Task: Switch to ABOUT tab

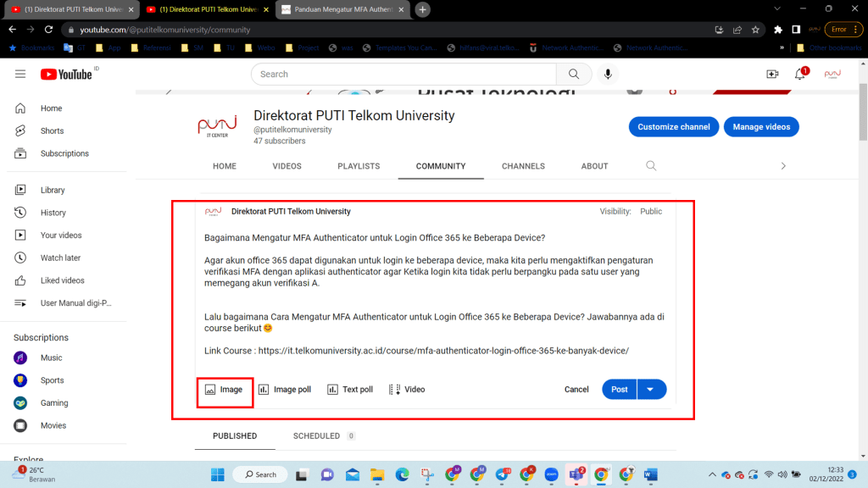Action: 594,166
